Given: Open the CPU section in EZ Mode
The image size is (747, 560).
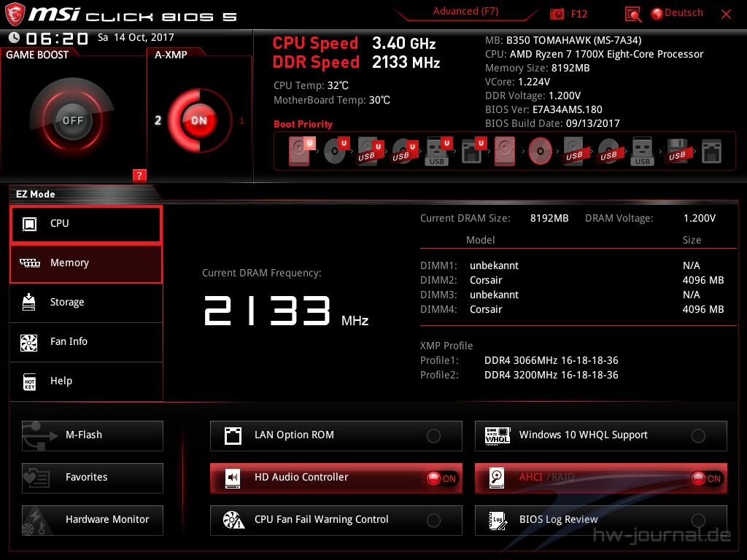Looking at the screenshot, I should 86,224.
